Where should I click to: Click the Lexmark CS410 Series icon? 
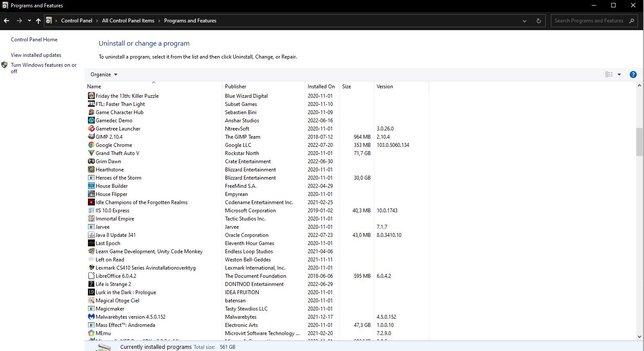click(91, 267)
